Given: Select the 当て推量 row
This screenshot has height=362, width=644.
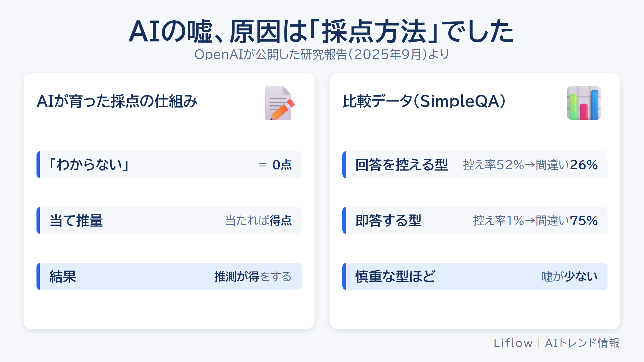Looking at the screenshot, I should tap(169, 220).
